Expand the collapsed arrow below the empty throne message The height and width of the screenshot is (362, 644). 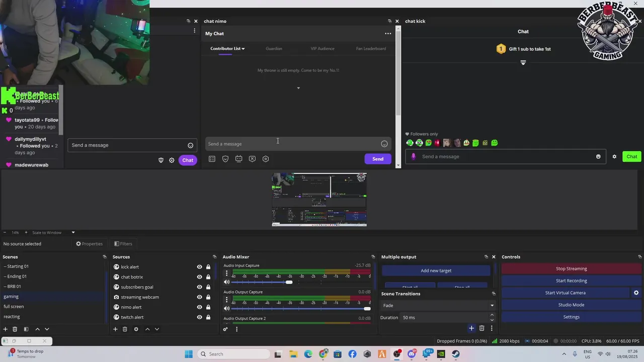click(298, 88)
